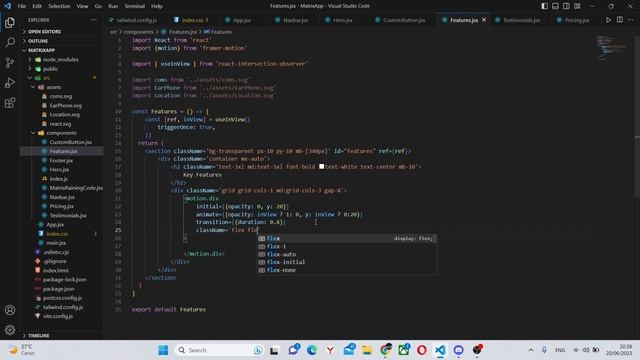The image size is (640, 360).
Task: Toggle the secondary side bar layout icon
Action: 567,6
